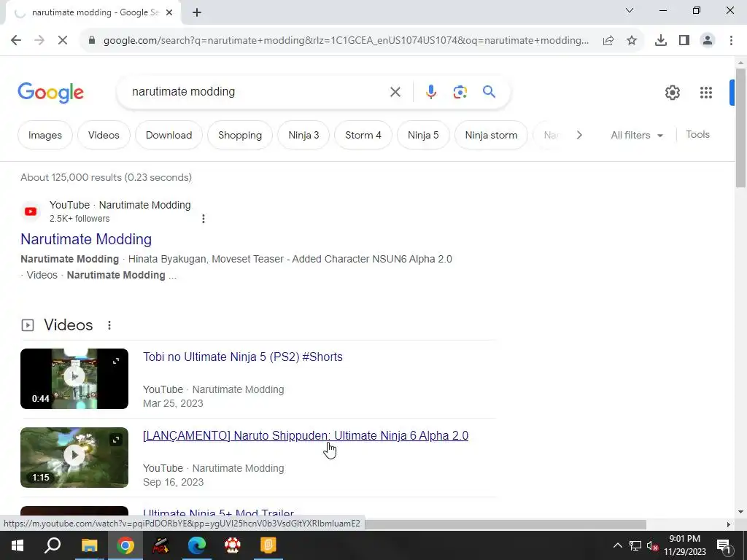Clear the search box with the X
This screenshot has width=747, height=560.
395,92
